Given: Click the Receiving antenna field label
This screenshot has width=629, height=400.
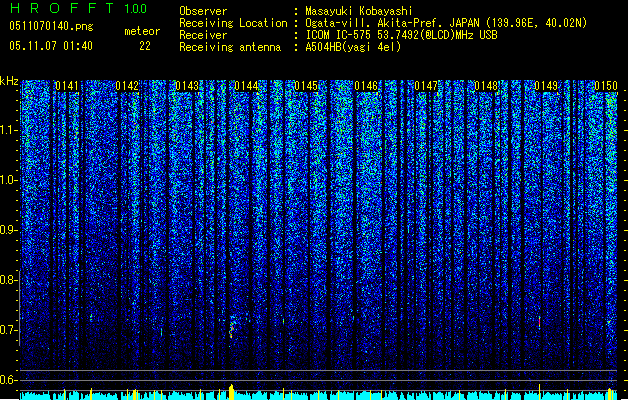Looking at the screenshot, I should click(x=230, y=47).
